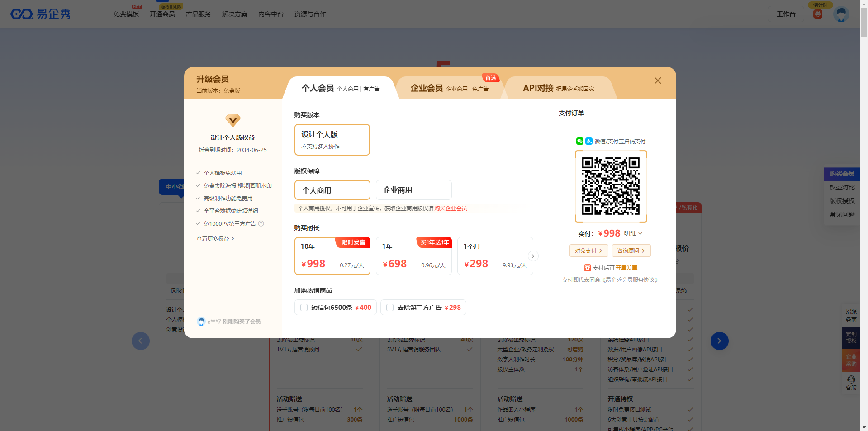This screenshot has height=431, width=868.
Task: Click 版权授权 in side panel
Action: 842,201
